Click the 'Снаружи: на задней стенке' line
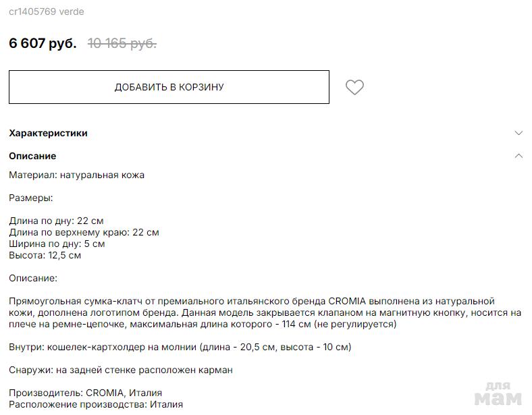532x415 pixels. click(x=121, y=370)
